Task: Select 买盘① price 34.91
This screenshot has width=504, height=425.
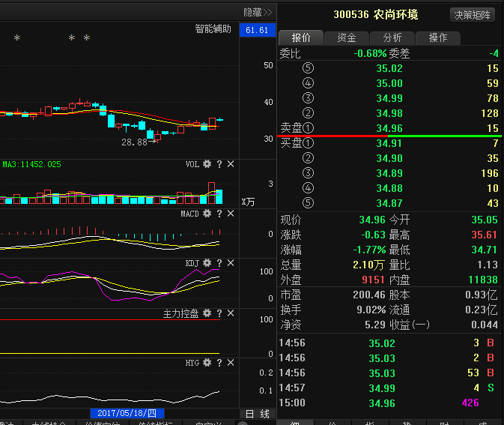Action: click(x=389, y=143)
